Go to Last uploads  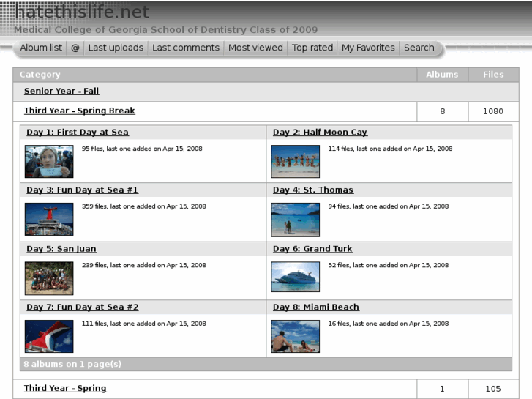116,48
